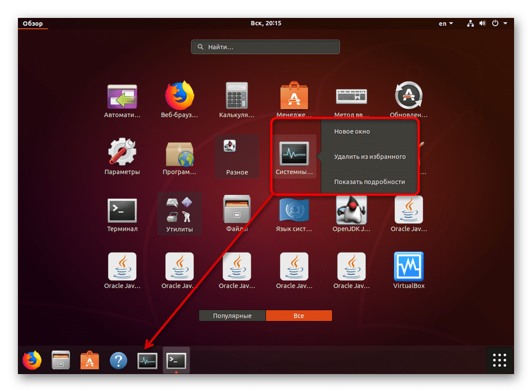Open Ubuntu Software icon in the dock
Image resolution: width=532 pixels, height=392 pixels.
tap(90, 360)
